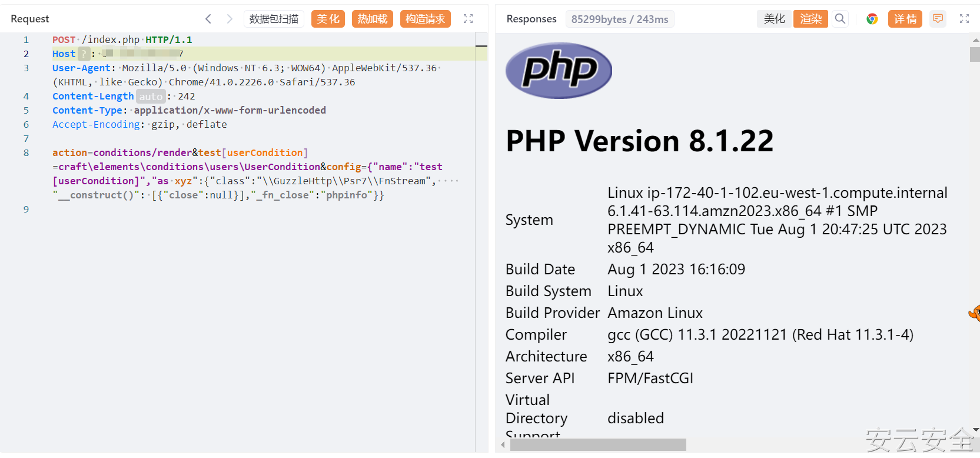Expand the Request panel to fullscreen

pyautogui.click(x=468, y=19)
